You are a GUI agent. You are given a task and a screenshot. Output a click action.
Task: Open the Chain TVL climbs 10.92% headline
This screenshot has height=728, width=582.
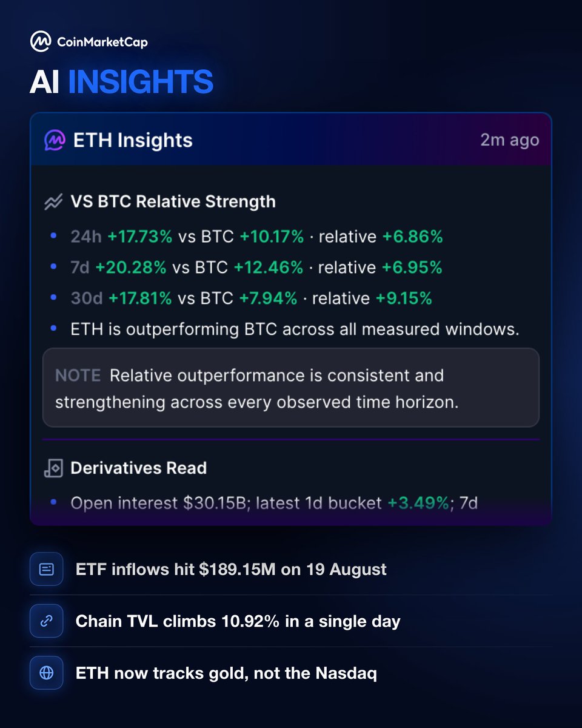[238, 621]
